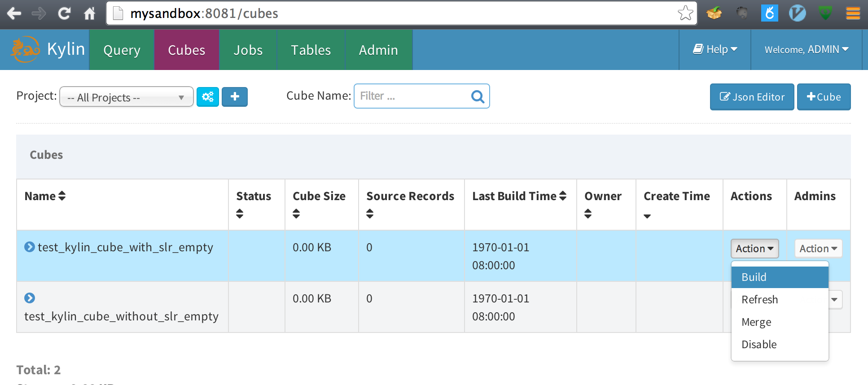Click the cube name search magnifier

pos(478,96)
